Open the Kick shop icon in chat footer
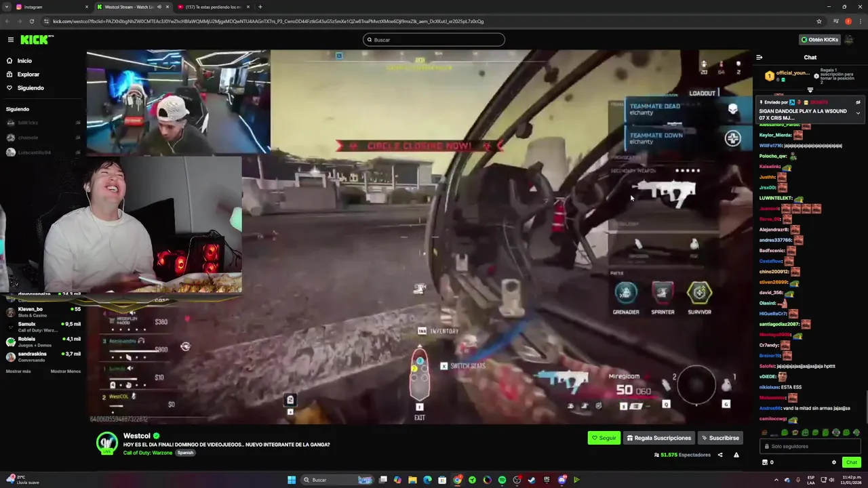The width and height of the screenshot is (868, 488). (x=765, y=462)
